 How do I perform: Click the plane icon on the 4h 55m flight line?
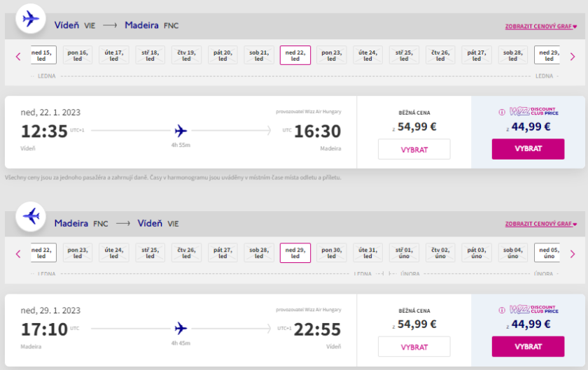181,130
